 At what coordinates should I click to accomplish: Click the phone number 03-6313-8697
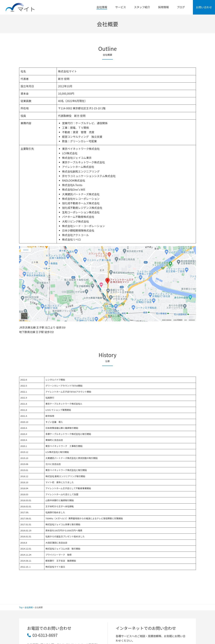tap(45, 635)
